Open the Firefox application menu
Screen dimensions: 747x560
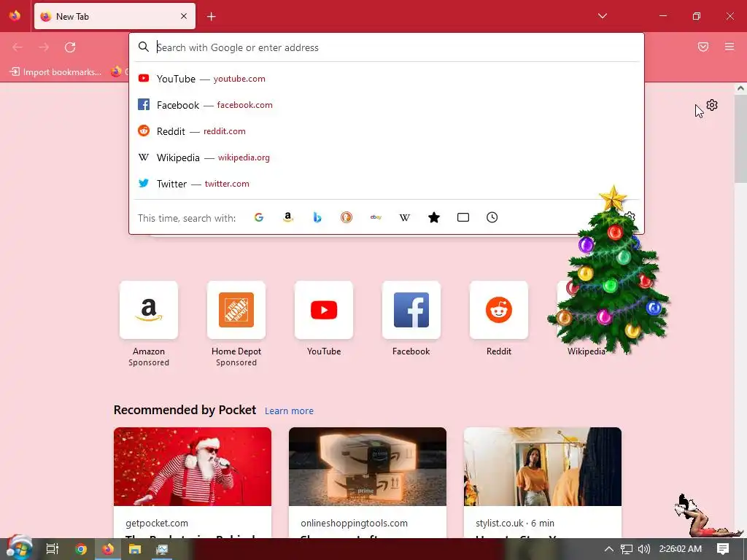(x=729, y=47)
